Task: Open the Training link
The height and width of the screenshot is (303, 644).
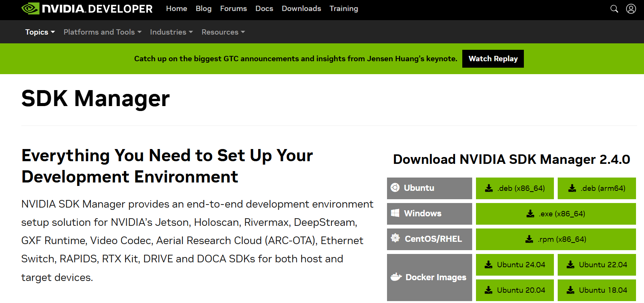Action: coord(344,8)
